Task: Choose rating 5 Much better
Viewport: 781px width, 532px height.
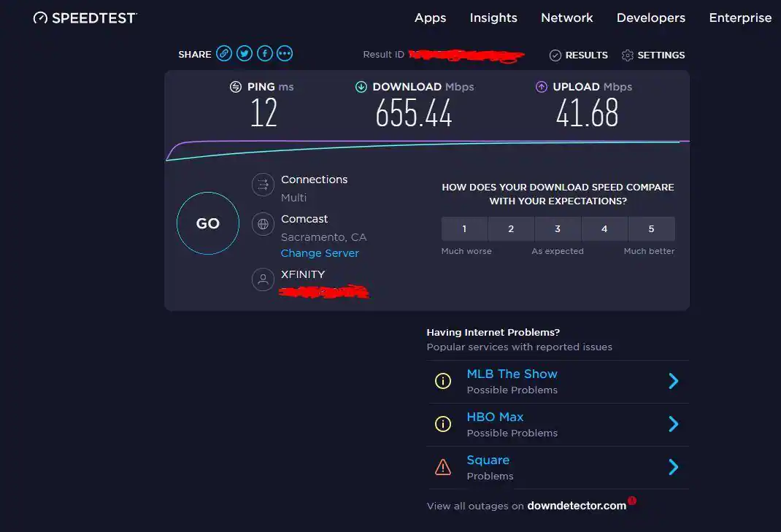Action: click(x=651, y=229)
